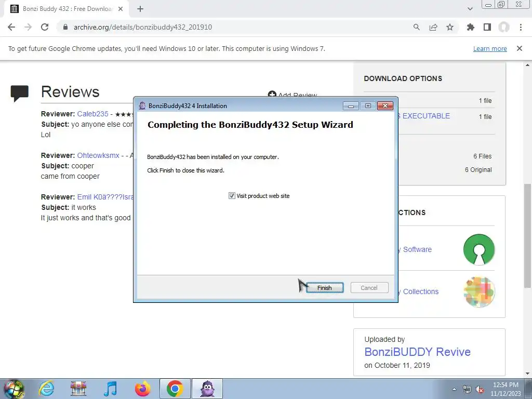Click the share page icon
This screenshot has height=399, width=532.
point(433,27)
